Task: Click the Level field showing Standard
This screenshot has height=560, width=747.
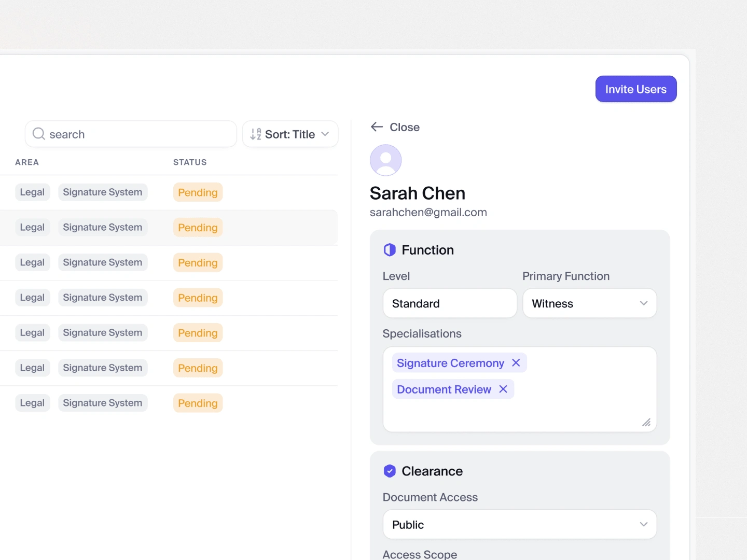Action: pos(449,303)
